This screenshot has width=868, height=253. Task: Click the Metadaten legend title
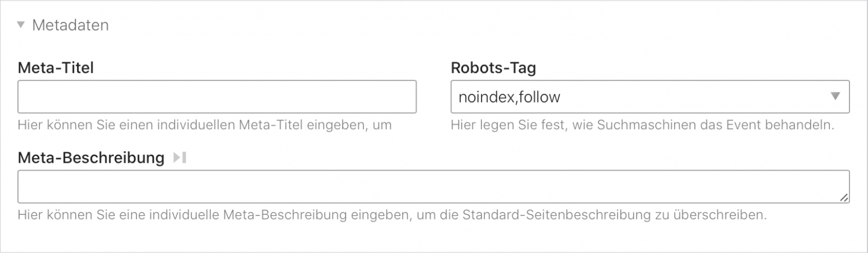70,25
